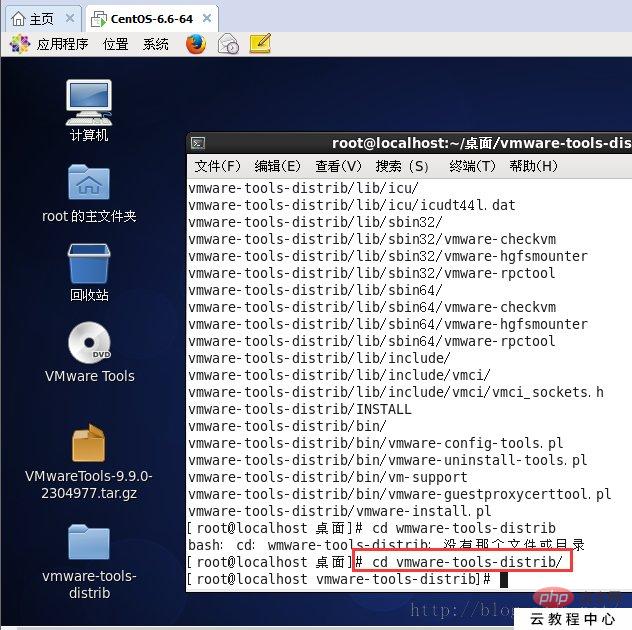The width and height of the screenshot is (632, 630).
Task: Click the 'vmware-tools-distrib' folder label on desktop
Action: point(89,584)
